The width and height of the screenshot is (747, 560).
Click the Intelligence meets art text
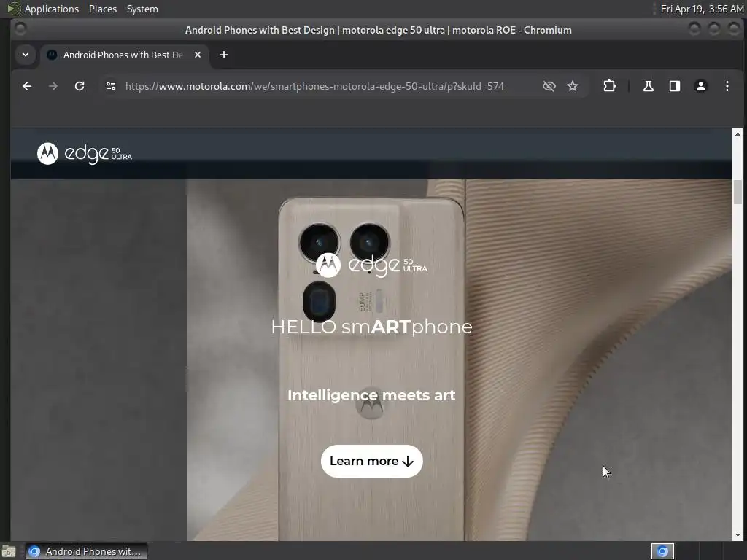coord(371,395)
